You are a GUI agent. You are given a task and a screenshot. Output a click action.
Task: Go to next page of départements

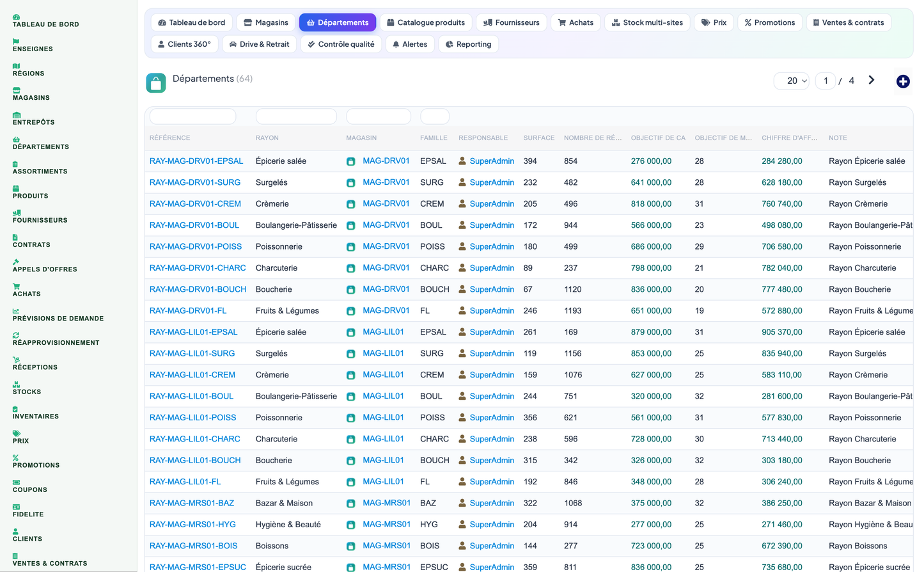[872, 80]
